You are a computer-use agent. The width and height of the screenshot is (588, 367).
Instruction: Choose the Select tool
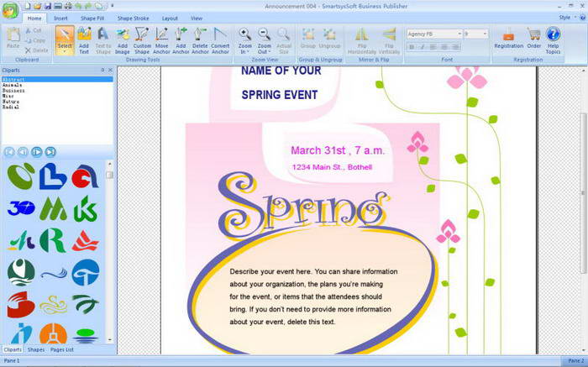click(65, 39)
